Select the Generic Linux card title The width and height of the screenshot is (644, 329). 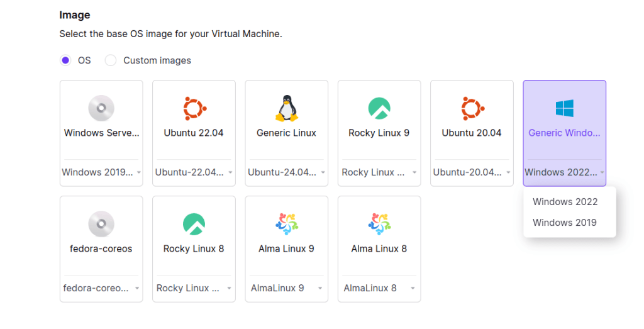coord(286,133)
